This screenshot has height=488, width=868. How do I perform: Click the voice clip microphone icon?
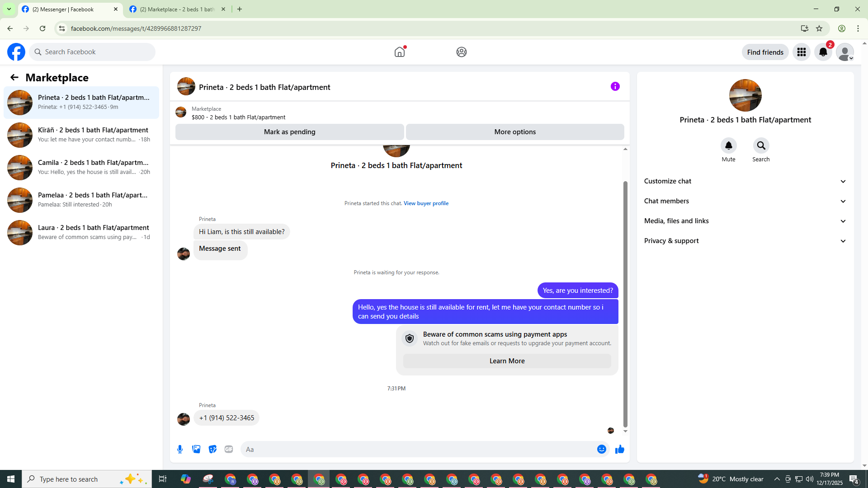point(180,449)
